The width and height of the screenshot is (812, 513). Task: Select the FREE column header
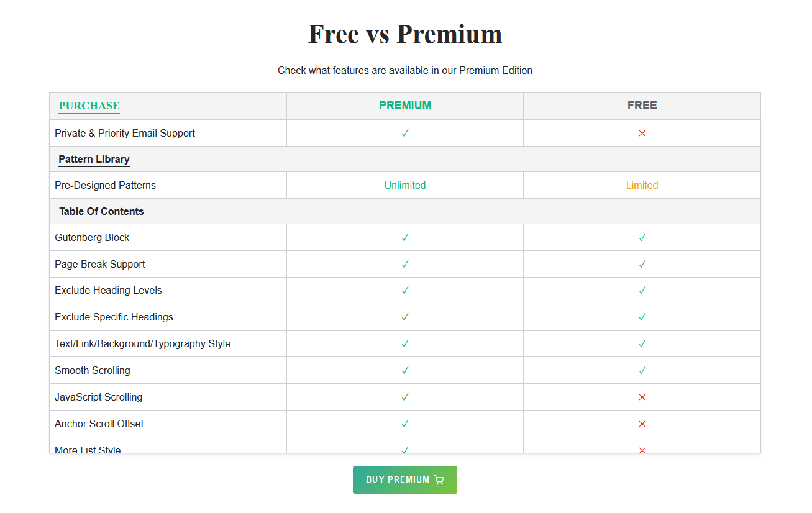pos(642,106)
